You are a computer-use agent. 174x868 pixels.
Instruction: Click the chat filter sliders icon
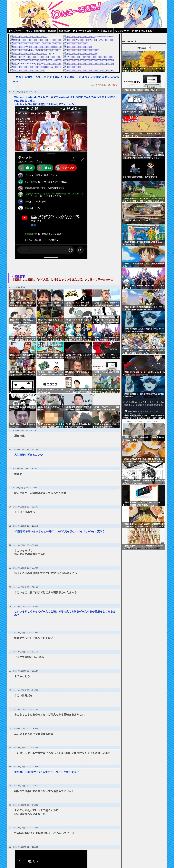73,159
